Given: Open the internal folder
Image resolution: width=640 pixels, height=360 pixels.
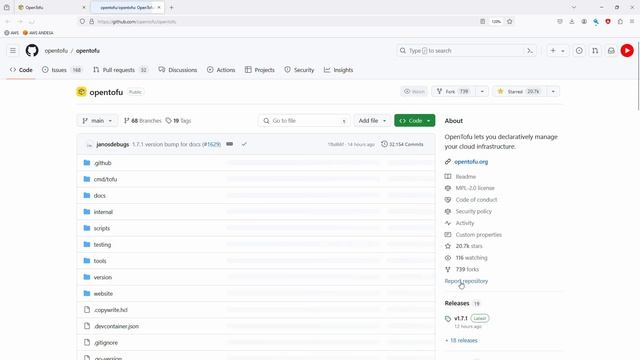Looking at the screenshot, I should point(103,212).
